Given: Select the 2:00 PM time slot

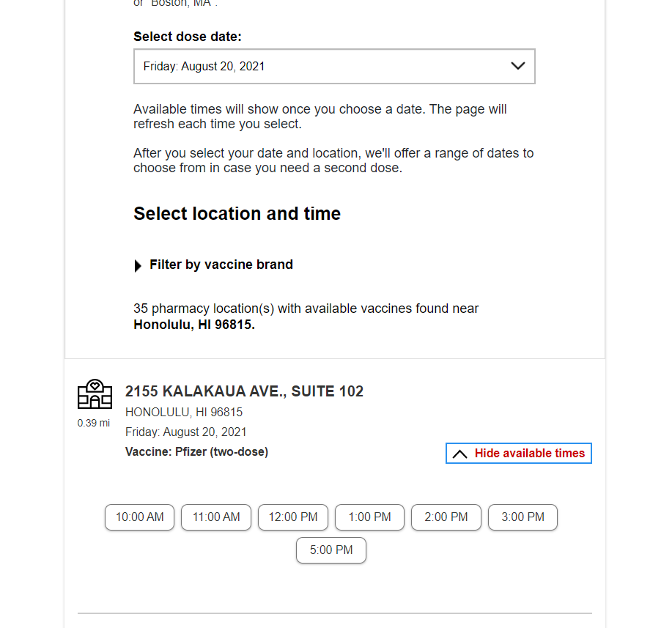Looking at the screenshot, I should click(x=446, y=517).
